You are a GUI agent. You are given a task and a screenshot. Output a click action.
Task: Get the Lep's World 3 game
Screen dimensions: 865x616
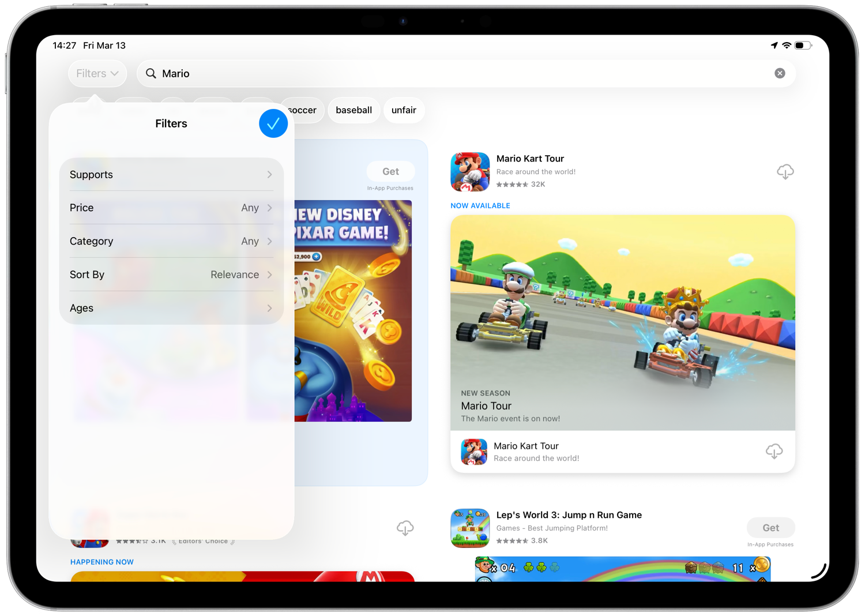click(x=770, y=528)
